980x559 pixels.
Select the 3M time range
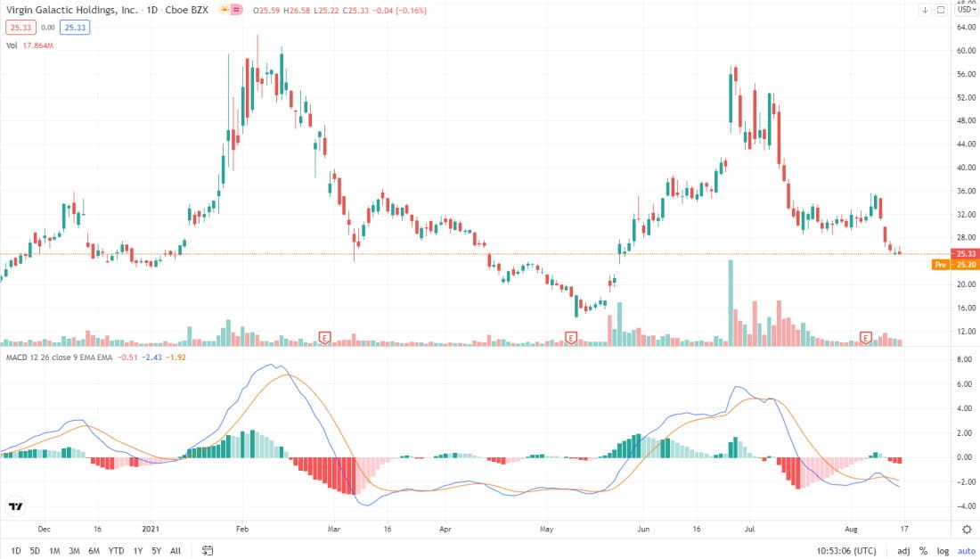click(74, 551)
